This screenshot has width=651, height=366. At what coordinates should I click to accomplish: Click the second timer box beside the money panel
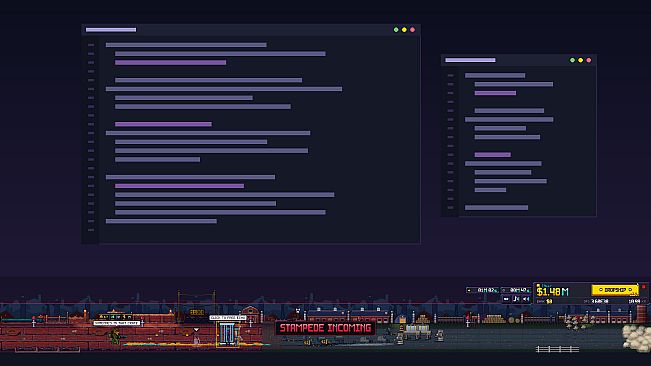(515, 290)
